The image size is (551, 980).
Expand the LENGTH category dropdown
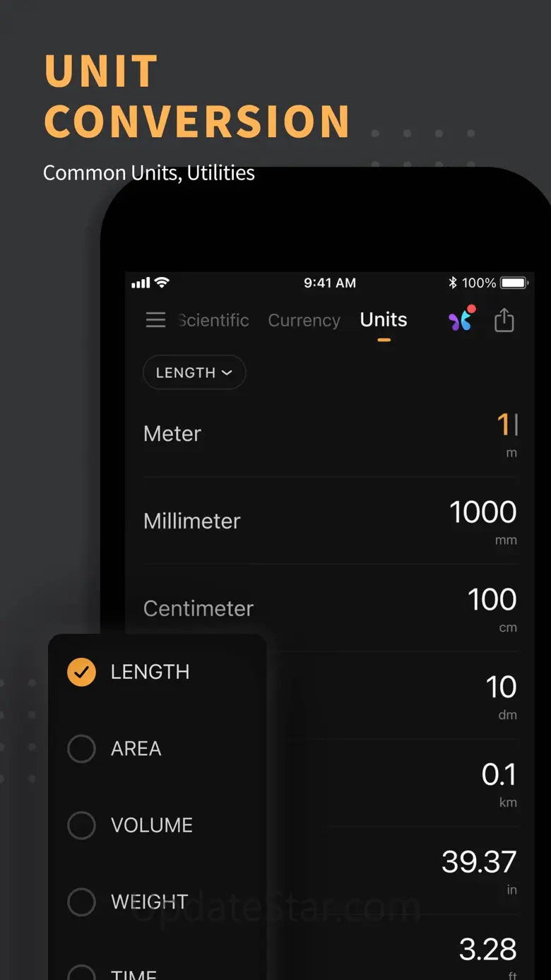point(194,372)
